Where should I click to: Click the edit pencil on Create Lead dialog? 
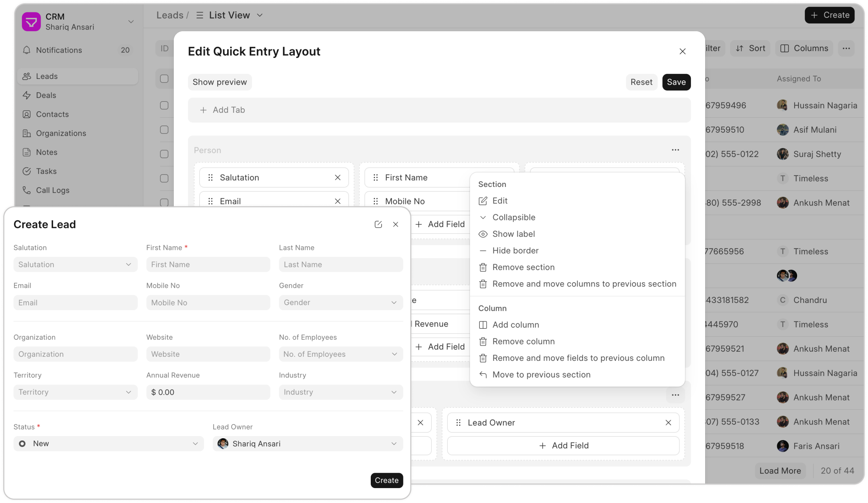pyautogui.click(x=378, y=224)
